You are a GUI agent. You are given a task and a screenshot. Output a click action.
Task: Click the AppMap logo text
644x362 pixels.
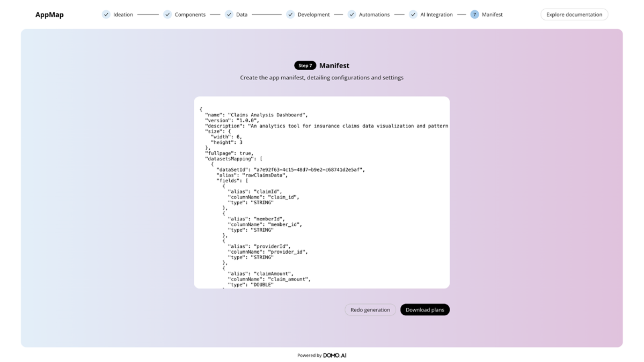point(49,14)
